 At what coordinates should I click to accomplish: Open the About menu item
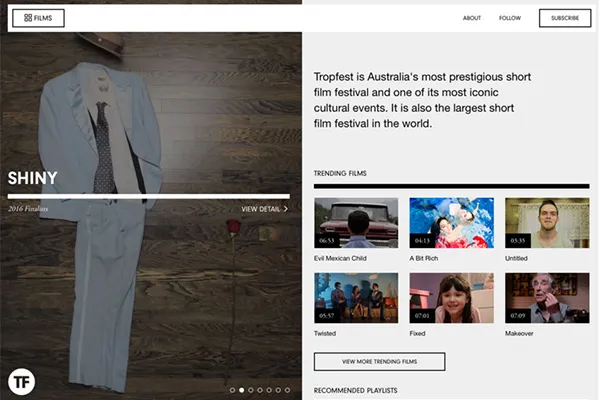click(x=472, y=18)
